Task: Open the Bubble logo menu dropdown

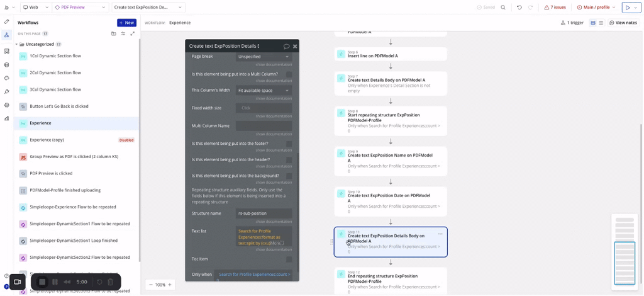Action: pos(9,8)
